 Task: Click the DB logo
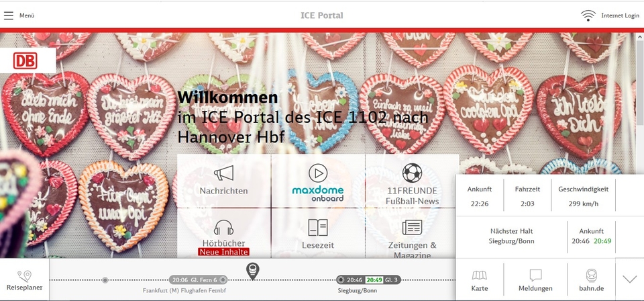tap(25, 60)
